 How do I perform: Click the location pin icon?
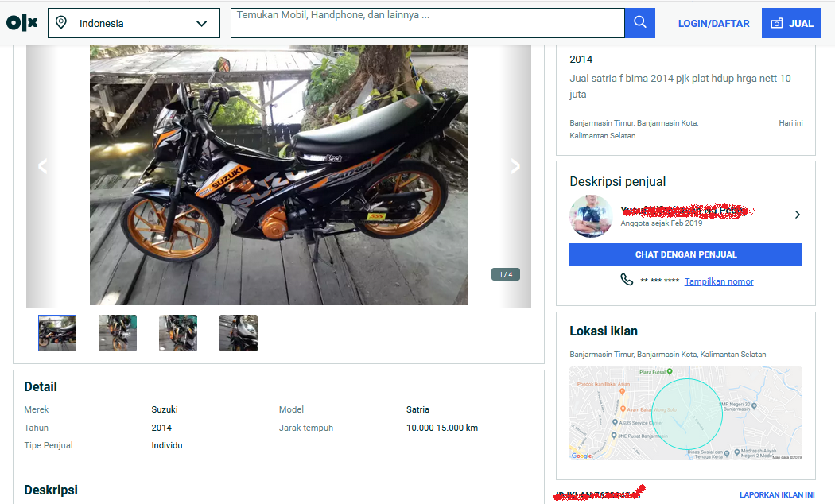61,22
